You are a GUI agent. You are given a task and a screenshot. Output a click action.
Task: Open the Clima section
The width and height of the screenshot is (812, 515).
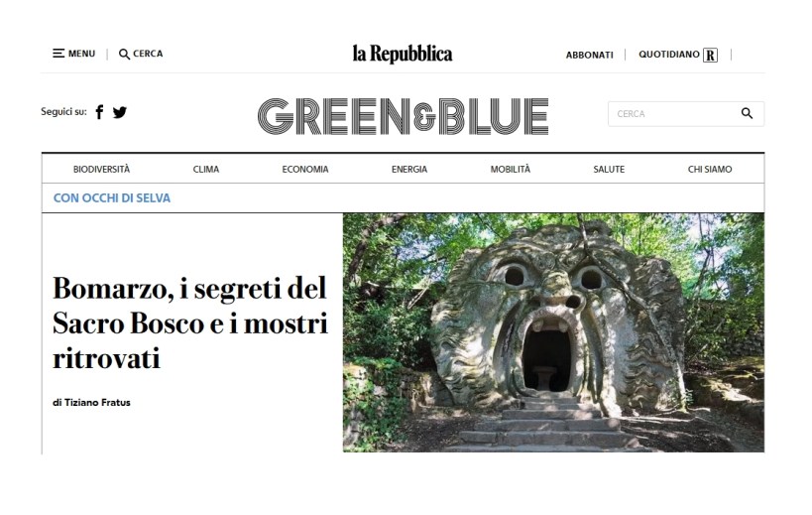(206, 170)
